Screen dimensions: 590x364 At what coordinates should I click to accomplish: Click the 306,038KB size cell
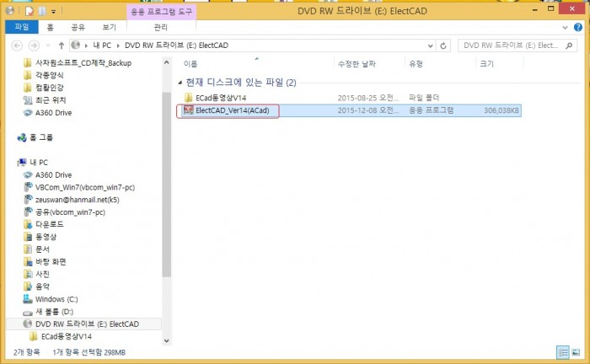click(x=501, y=110)
